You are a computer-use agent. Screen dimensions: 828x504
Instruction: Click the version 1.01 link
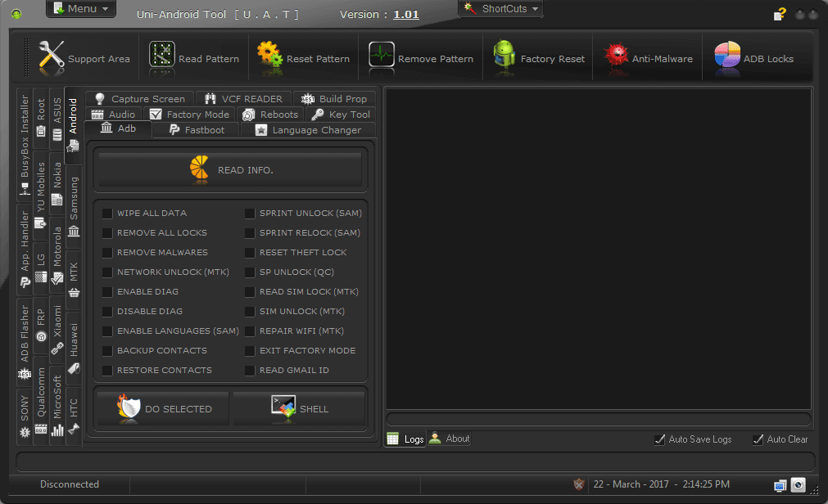pos(406,14)
